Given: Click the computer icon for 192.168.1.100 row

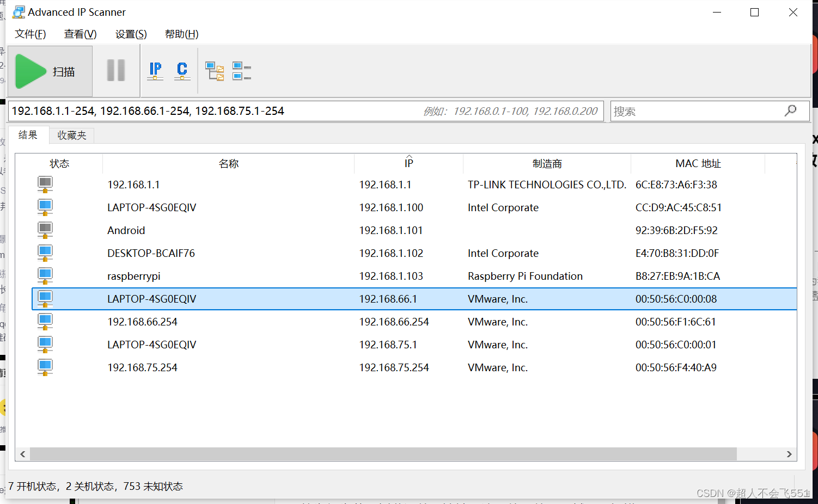Looking at the screenshot, I should pyautogui.click(x=45, y=207).
